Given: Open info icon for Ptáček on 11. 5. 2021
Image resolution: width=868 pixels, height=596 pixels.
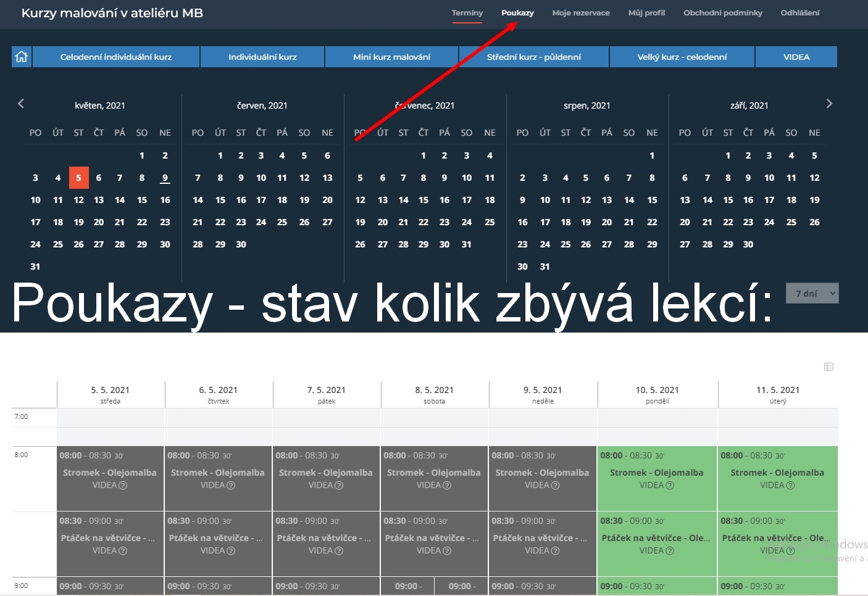Looking at the screenshot, I should click(791, 551).
